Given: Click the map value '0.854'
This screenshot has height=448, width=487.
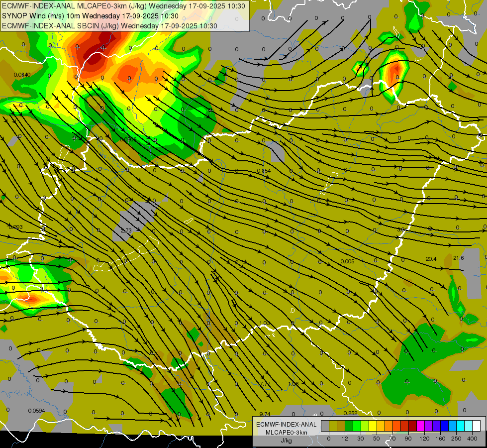Looking at the screenshot, I should click(x=264, y=171).
